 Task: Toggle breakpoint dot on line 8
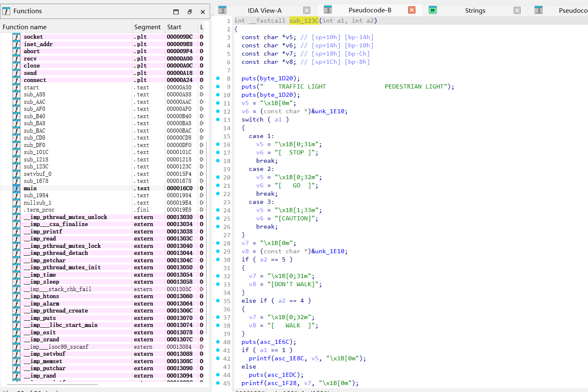pyautogui.click(x=218, y=78)
